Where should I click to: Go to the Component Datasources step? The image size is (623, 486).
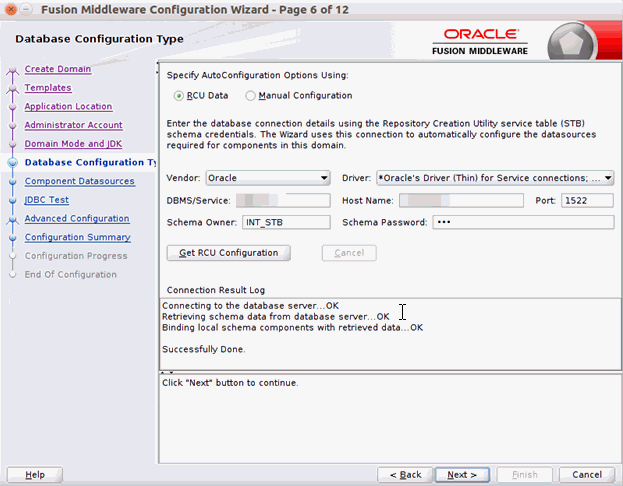click(79, 181)
